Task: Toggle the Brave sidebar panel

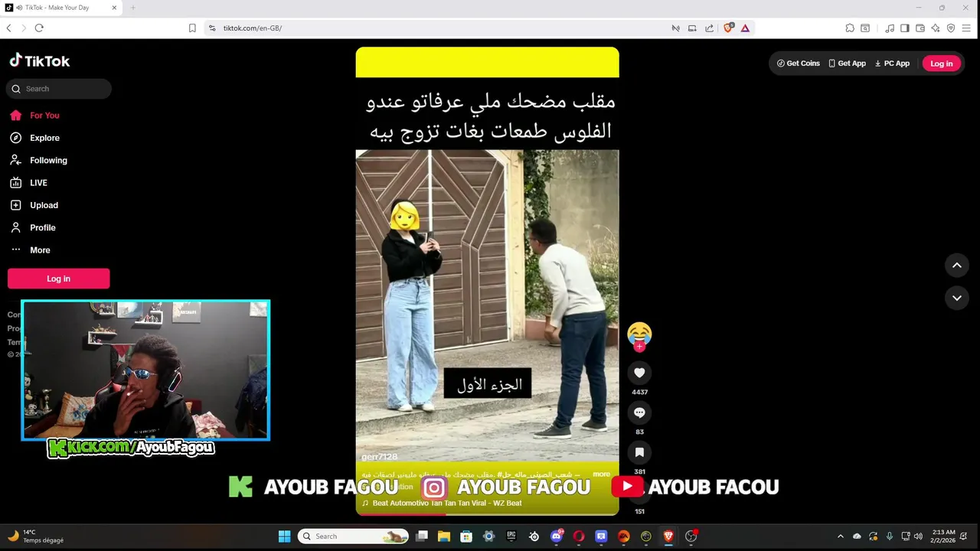Action: 905,28
